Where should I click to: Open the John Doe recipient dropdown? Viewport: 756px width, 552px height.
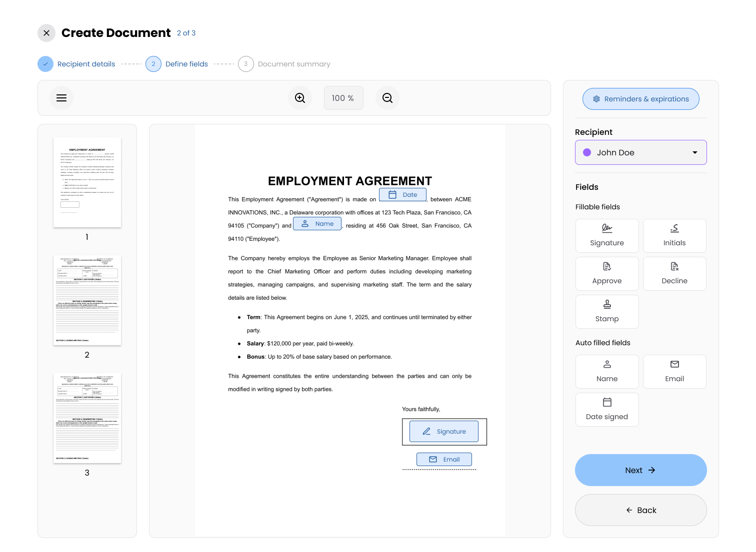tap(640, 152)
